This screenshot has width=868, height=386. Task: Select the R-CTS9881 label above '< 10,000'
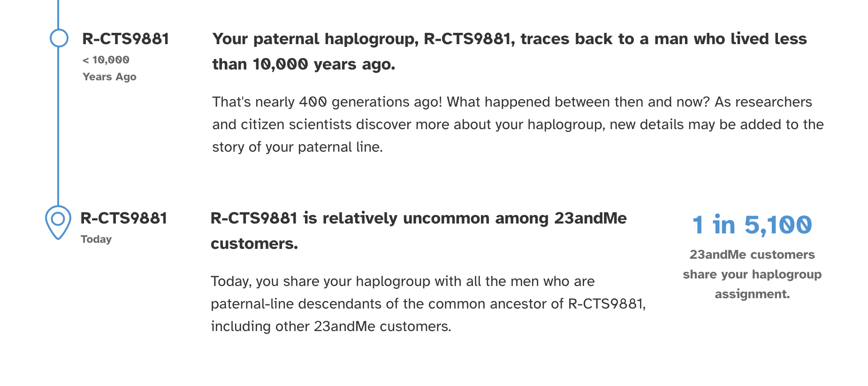[125, 39]
